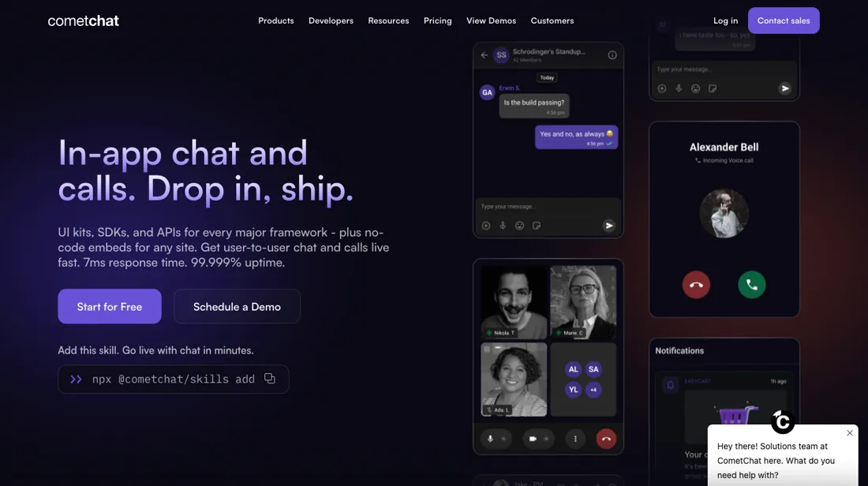Click plus icon in top-right chat card
This screenshot has height=486, width=868.
click(662, 88)
